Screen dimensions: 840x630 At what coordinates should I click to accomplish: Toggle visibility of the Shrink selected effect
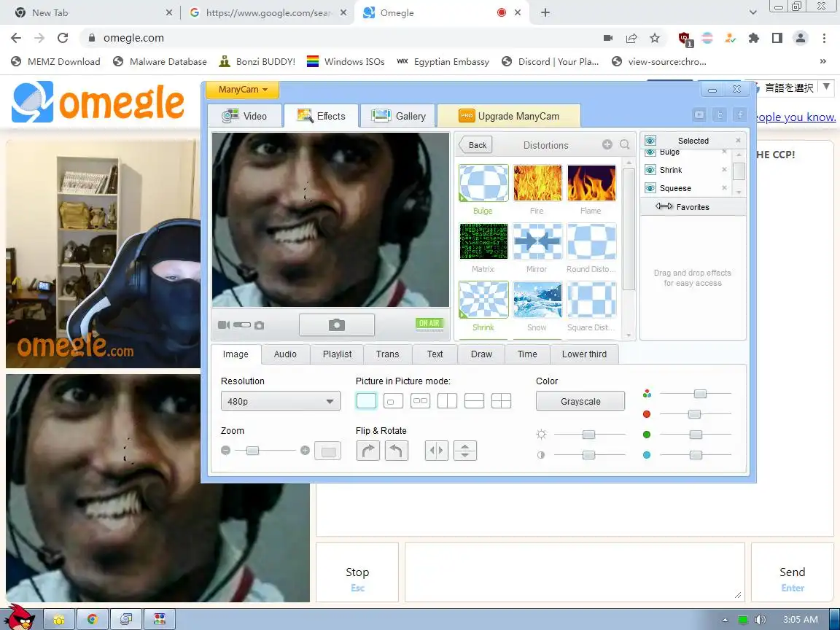pos(650,170)
